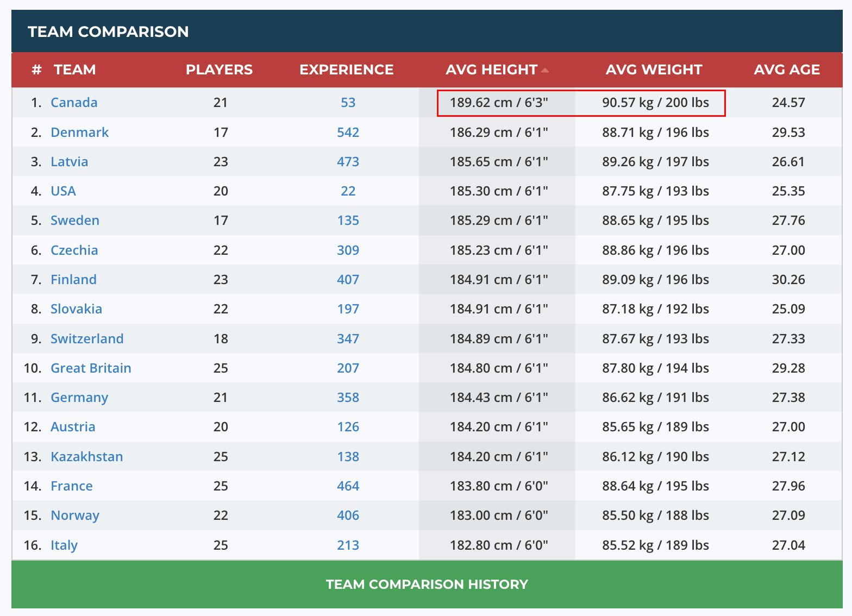Select Switzerland's player count 18
The image size is (852, 616).
point(221,339)
